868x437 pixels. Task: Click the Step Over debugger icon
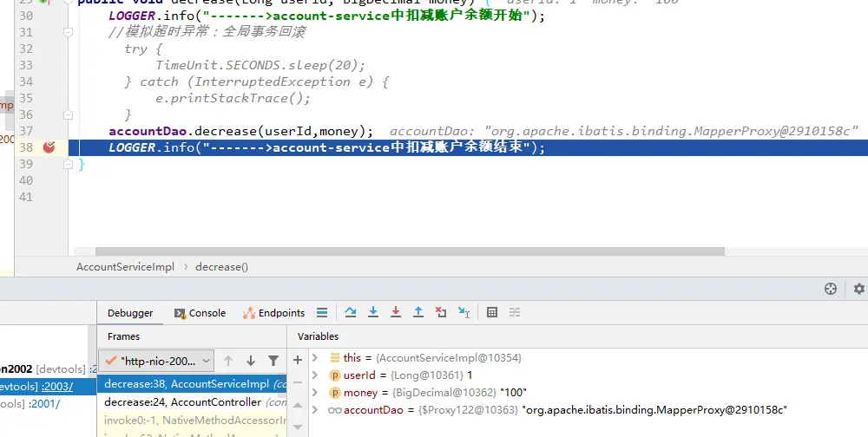coord(350,312)
